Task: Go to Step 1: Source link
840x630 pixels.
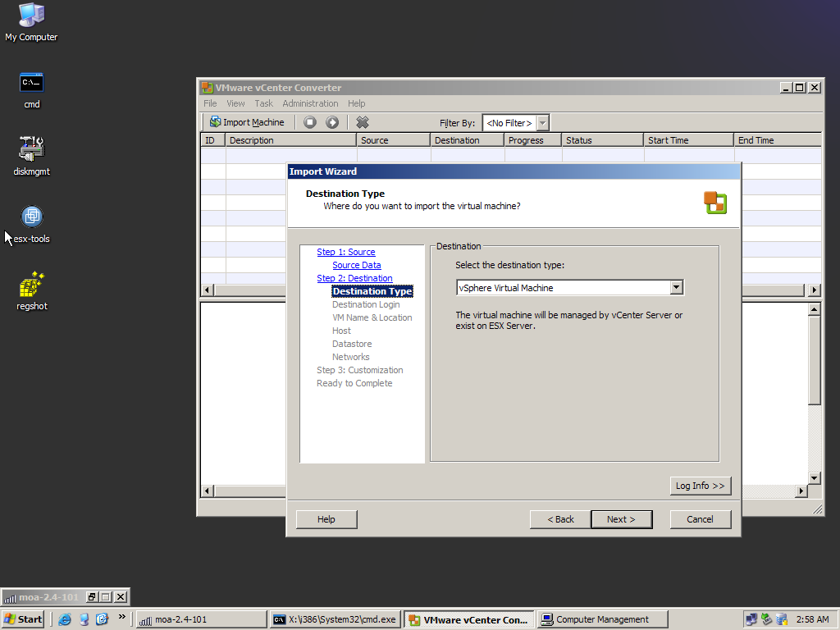Action: [345, 252]
